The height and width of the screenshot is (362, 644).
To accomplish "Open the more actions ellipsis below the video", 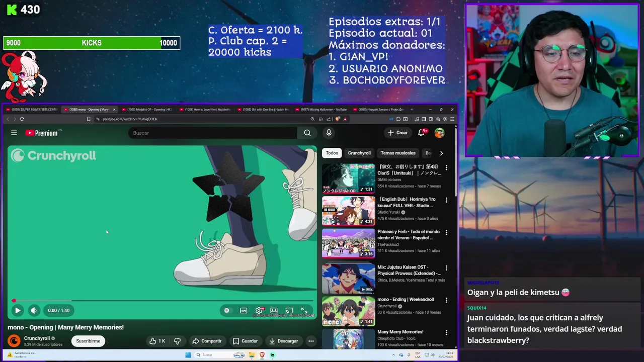I will tap(311, 341).
